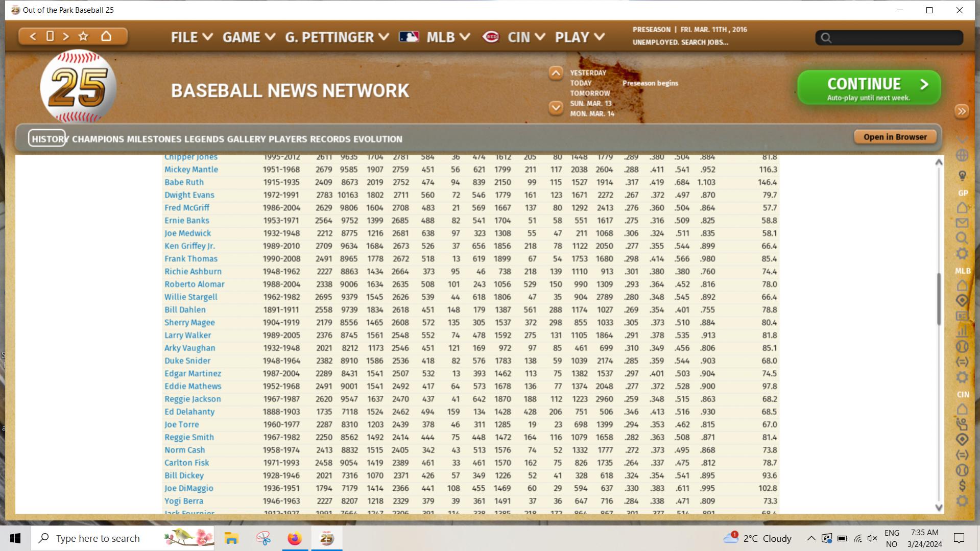The height and width of the screenshot is (551, 980).
Task: Open Babe Ruth's player link
Action: (x=184, y=182)
